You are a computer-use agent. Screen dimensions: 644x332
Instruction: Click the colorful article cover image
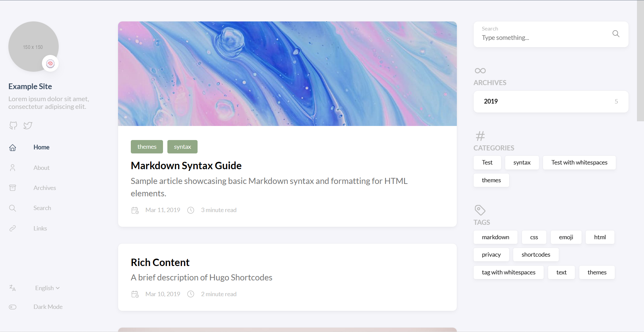[x=287, y=74]
